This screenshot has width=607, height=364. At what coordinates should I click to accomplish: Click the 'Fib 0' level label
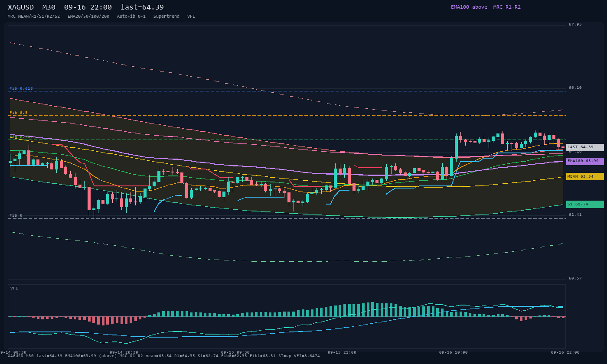pyautogui.click(x=16, y=215)
